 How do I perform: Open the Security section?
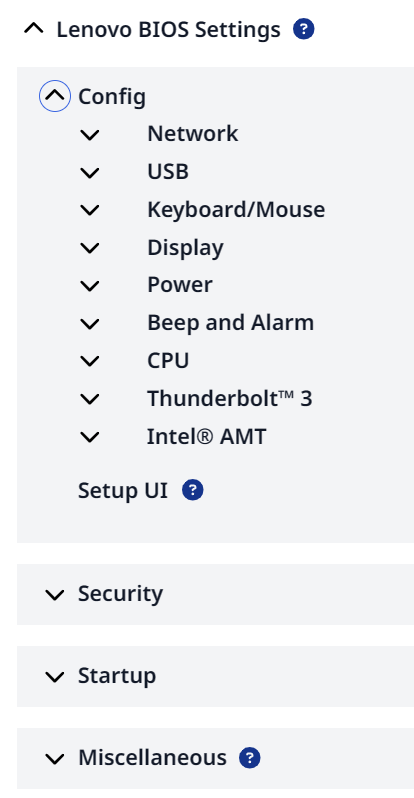(215, 594)
